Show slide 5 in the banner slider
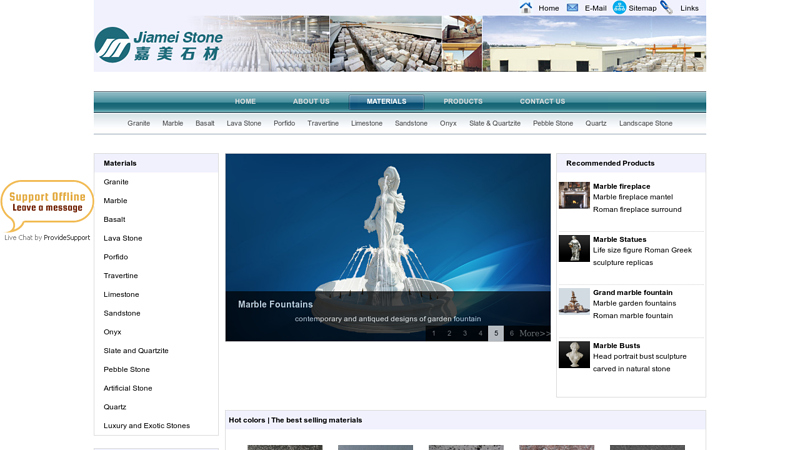 [x=496, y=334]
